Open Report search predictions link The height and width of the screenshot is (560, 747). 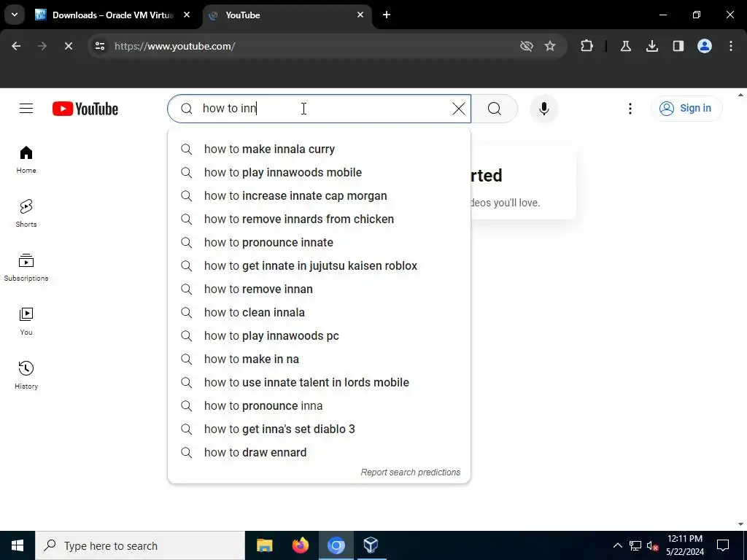point(410,472)
